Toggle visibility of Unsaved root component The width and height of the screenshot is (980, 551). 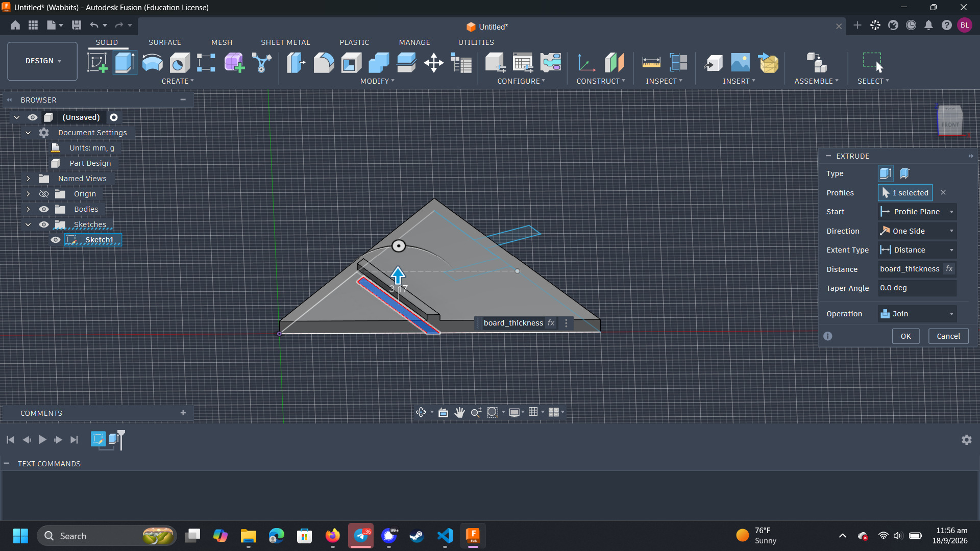(x=32, y=117)
